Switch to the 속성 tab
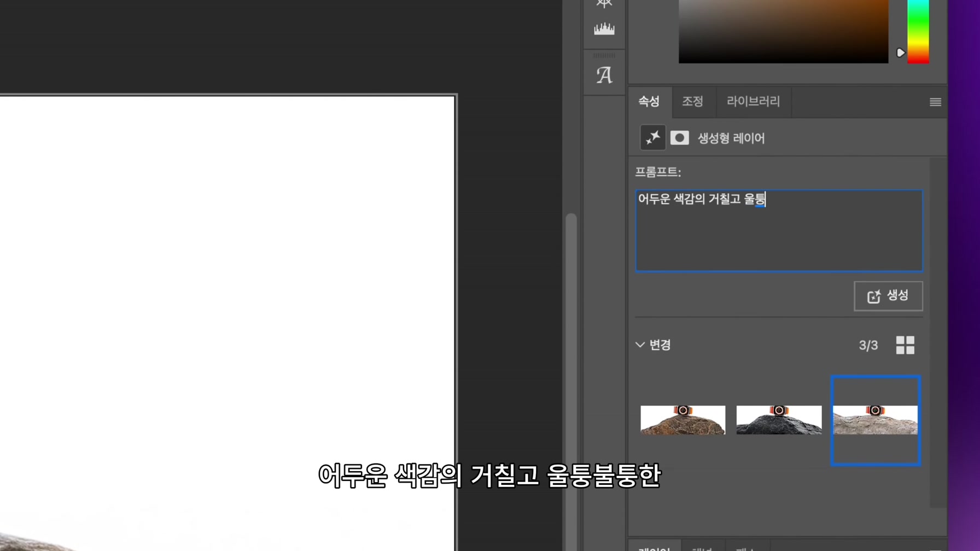The width and height of the screenshot is (980, 551). coord(649,101)
